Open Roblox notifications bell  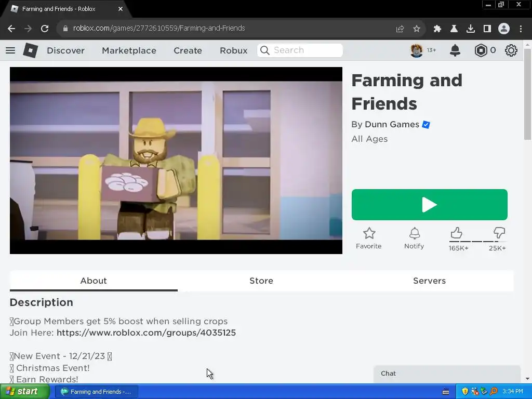point(455,50)
